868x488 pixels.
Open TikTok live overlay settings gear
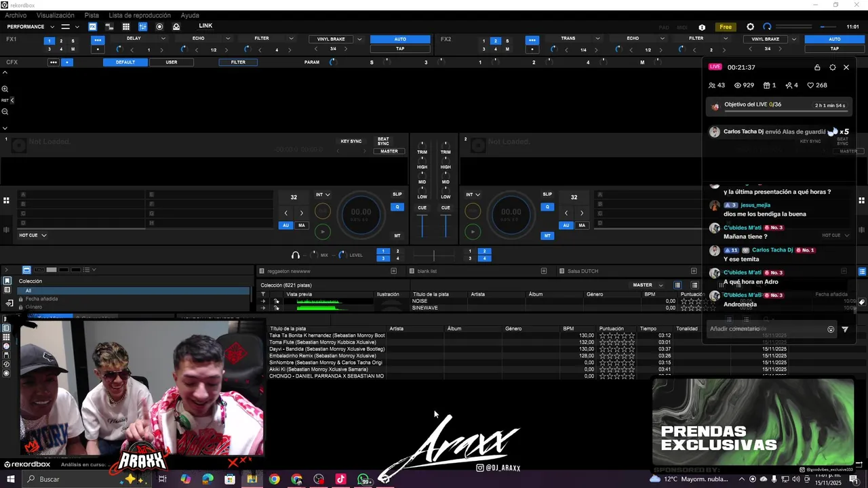(833, 67)
